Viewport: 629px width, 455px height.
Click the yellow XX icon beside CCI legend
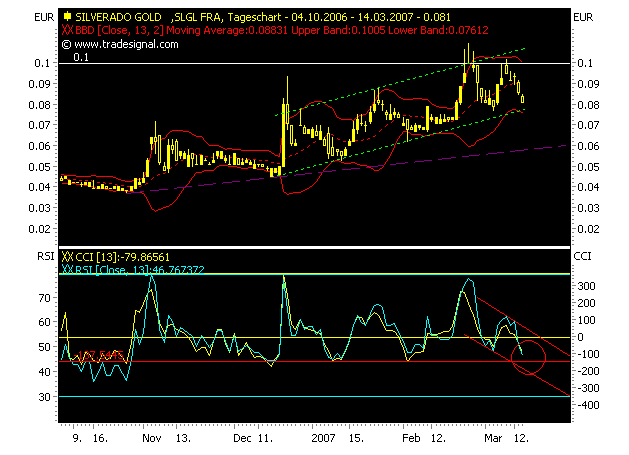pyautogui.click(x=67, y=257)
